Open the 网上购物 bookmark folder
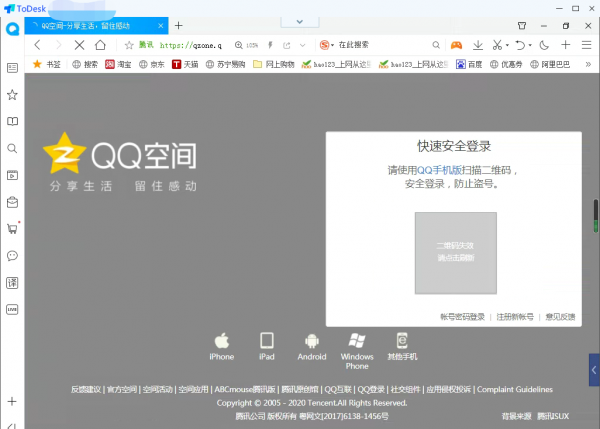Image resolution: width=600 pixels, height=429 pixels. pyautogui.click(x=274, y=64)
